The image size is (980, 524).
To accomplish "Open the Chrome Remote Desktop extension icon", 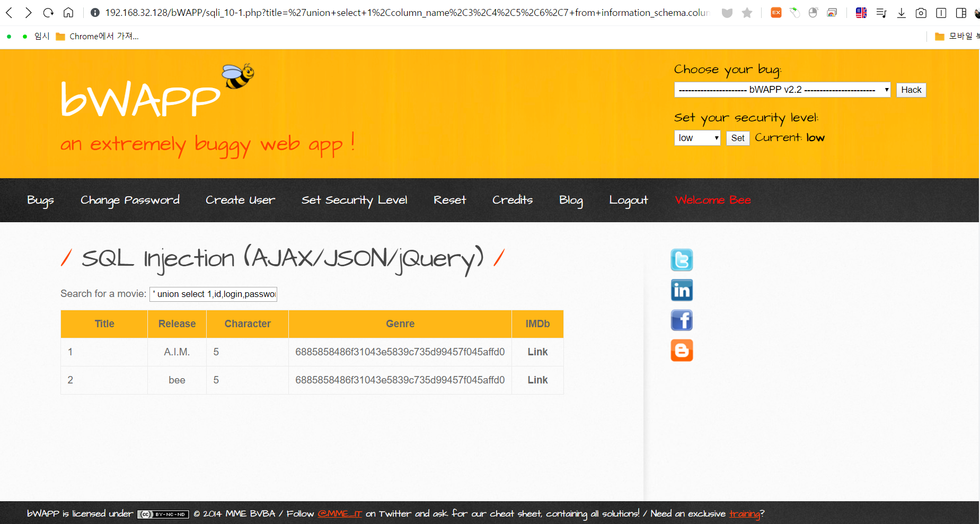I will point(832,13).
